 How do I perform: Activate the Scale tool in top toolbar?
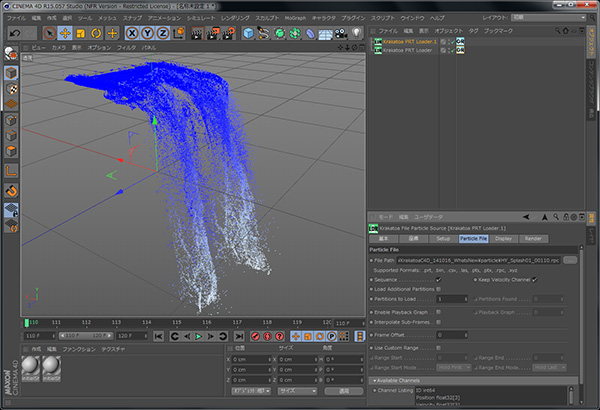click(x=81, y=33)
